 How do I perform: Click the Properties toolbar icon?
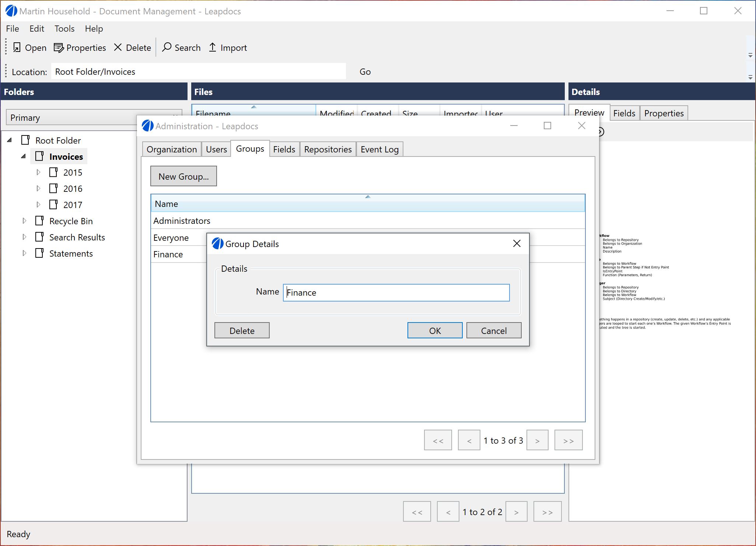pos(59,47)
